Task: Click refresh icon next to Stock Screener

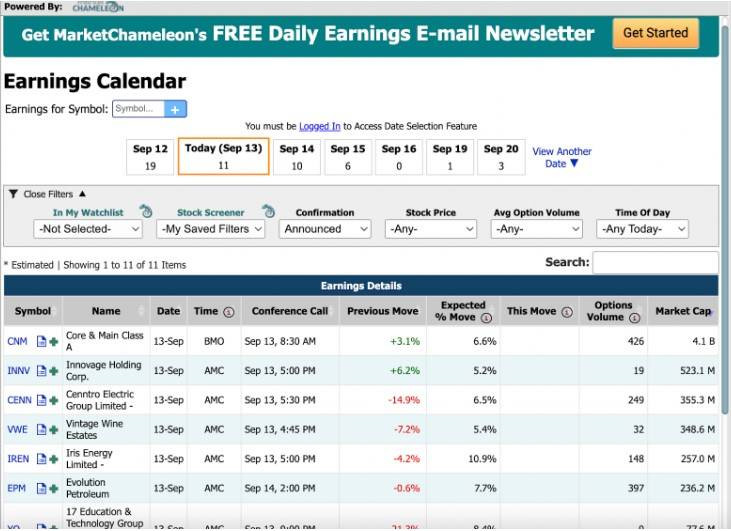Action: tap(269, 211)
